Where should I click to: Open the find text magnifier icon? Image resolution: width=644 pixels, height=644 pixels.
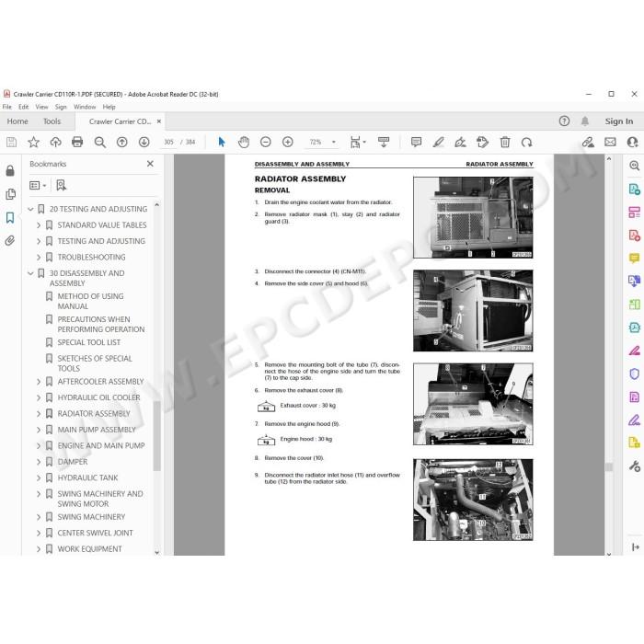click(99, 142)
